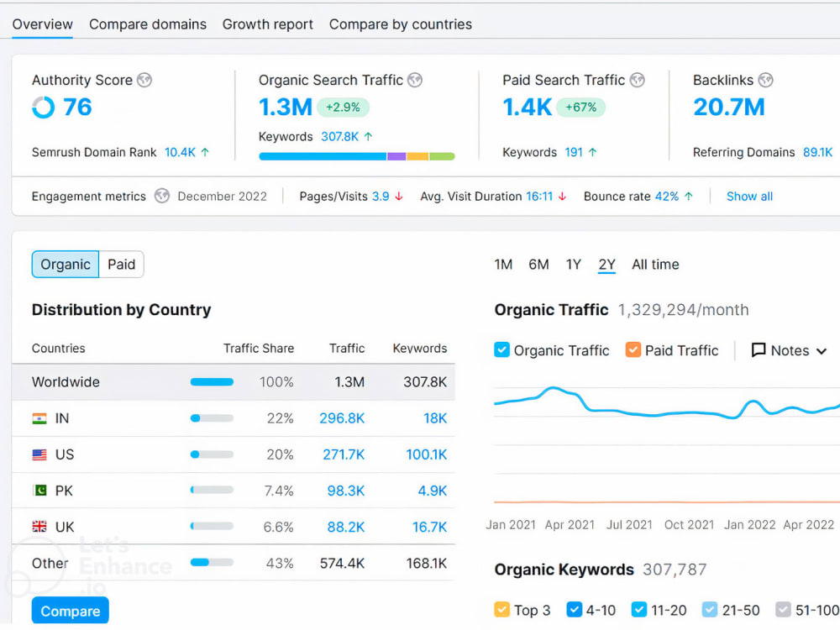The height and width of the screenshot is (630, 840).
Task: Click the Worldwide traffic share bar
Action: pos(212,382)
